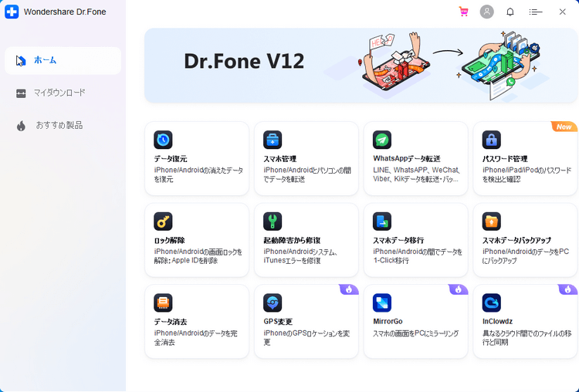
Task: Click description 'iPhoneのGPSロケーションを変更'
Action: pos(306,338)
